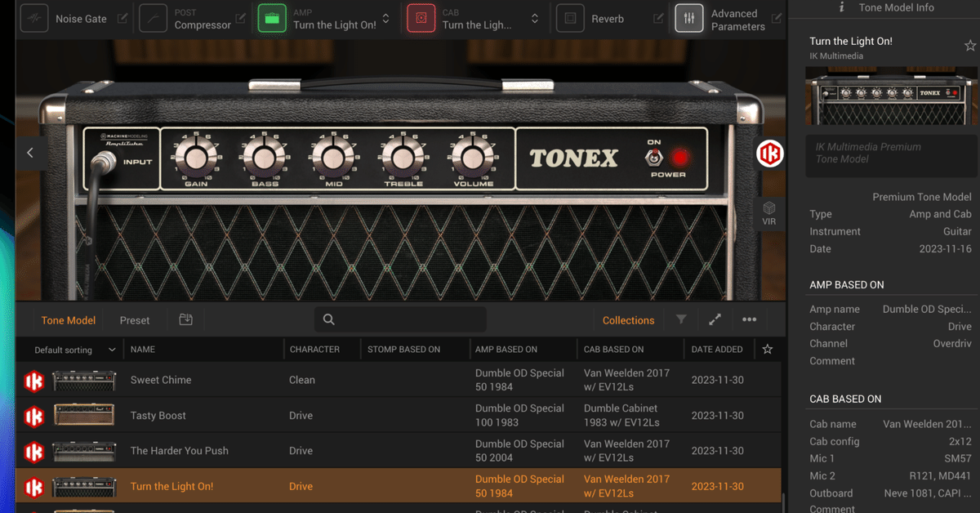Click the Advanced Parameters sliders icon
980x513 pixels.
(x=689, y=18)
